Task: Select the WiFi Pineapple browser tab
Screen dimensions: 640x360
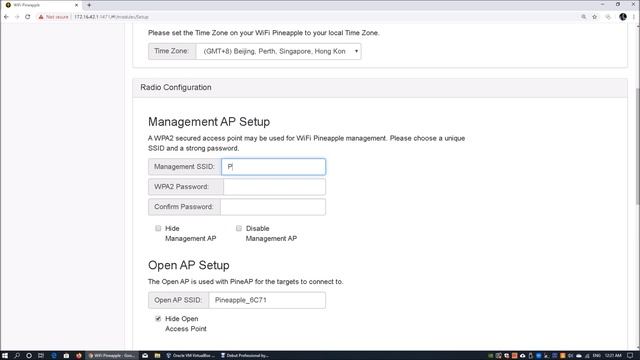Action: tap(41, 5)
